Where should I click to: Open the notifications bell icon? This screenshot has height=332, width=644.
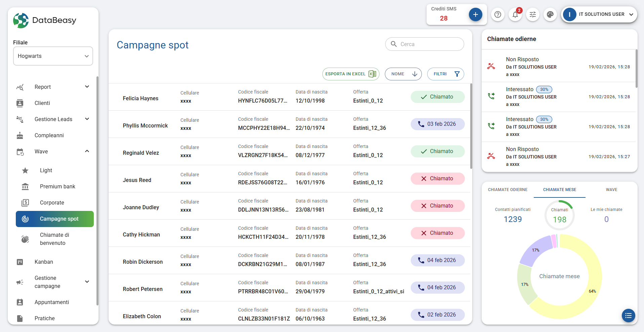pos(515,14)
